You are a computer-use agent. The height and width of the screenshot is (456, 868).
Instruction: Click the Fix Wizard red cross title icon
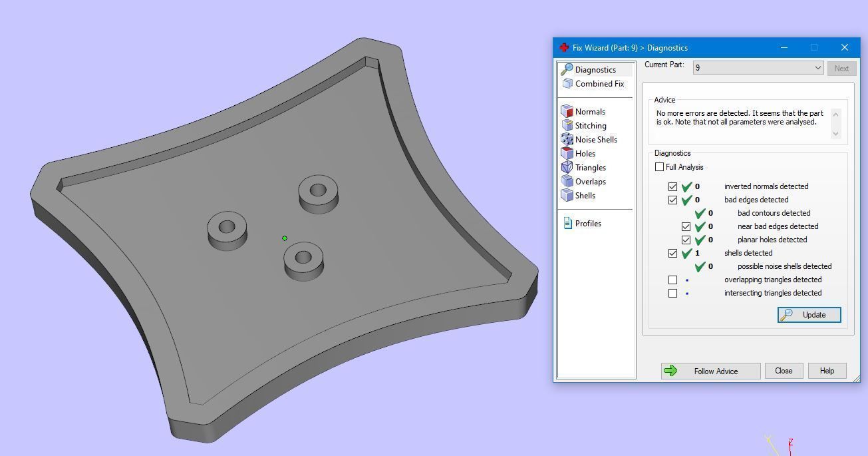[x=564, y=48]
